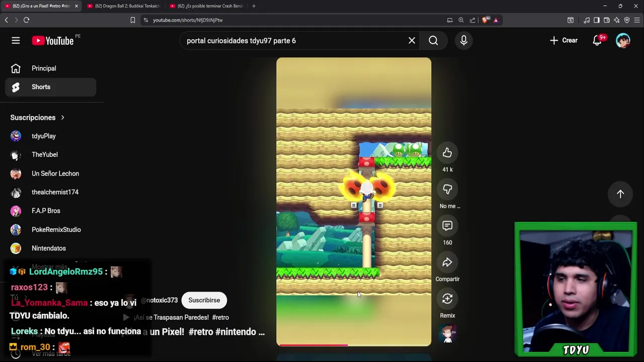The image size is (644, 362).
Task: Open the account avatar menu
Action: pyautogui.click(x=623, y=40)
